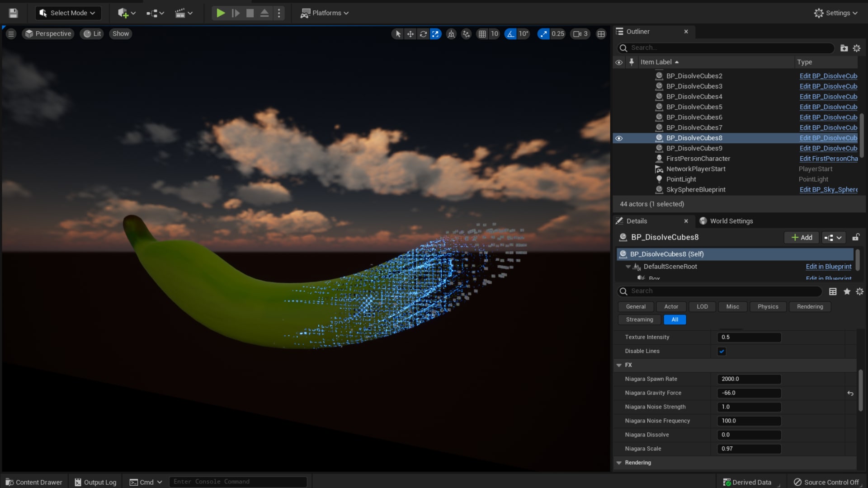This screenshot has height=488, width=868.
Task: Switch to the World Settings tab
Action: pyautogui.click(x=731, y=221)
